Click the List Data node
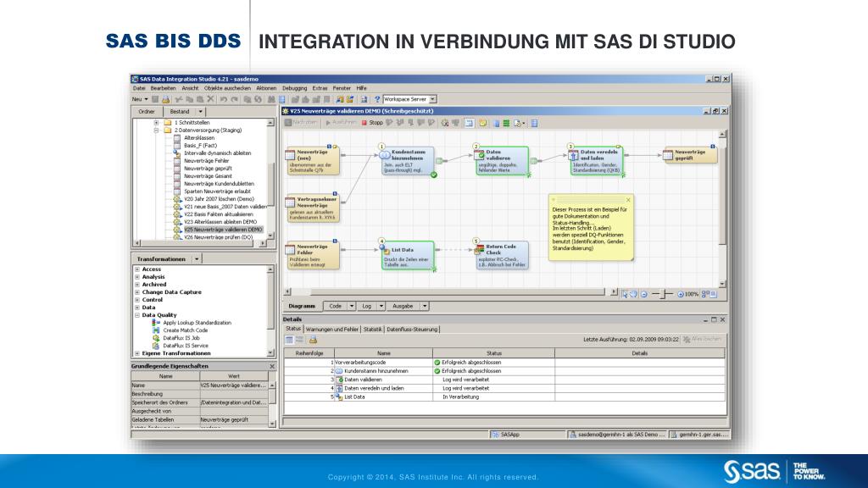This screenshot has height=488, width=868. click(x=408, y=256)
